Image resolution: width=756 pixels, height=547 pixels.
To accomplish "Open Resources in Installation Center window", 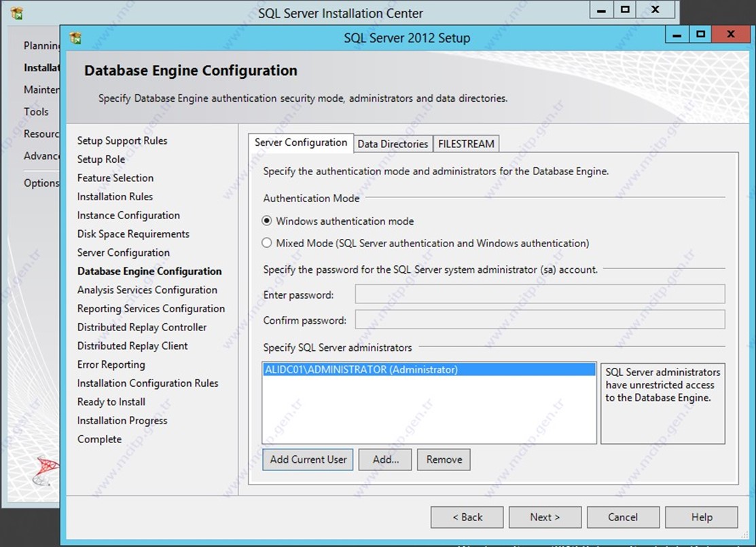I will [x=41, y=134].
